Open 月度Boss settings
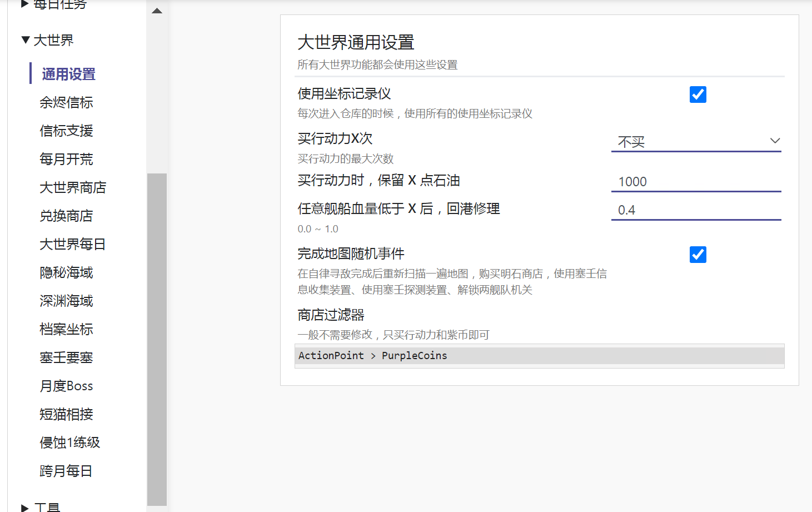Image resolution: width=812 pixels, height=512 pixels. click(x=66, y=385)
